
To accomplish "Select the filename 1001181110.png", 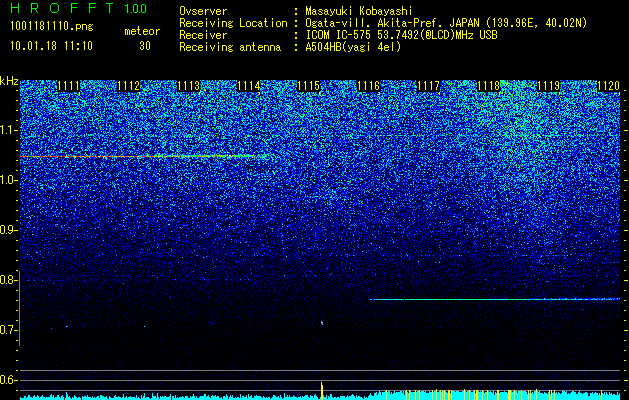I will 52,26.
